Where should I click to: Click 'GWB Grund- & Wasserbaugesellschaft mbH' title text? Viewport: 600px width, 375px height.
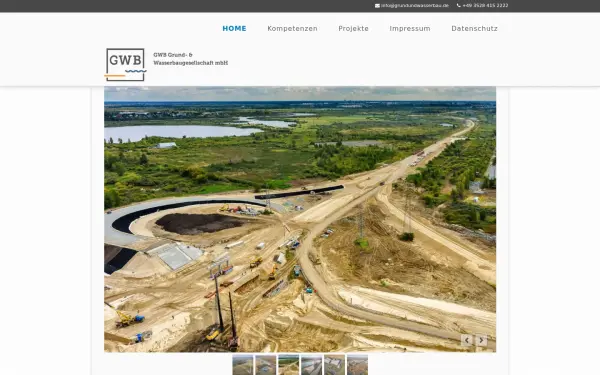[191, 59]
